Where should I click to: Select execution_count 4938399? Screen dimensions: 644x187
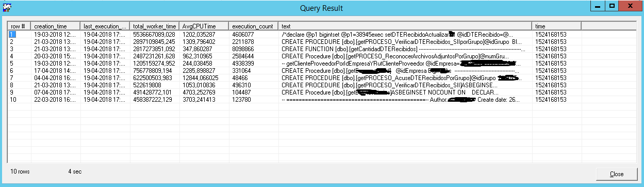click(x=243, y=63)
